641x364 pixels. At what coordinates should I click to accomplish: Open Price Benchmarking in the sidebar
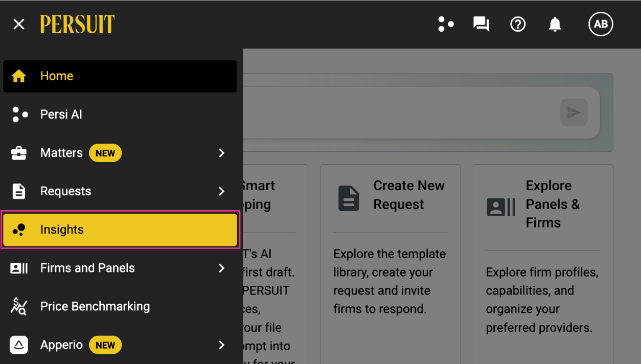coord(120,306)
